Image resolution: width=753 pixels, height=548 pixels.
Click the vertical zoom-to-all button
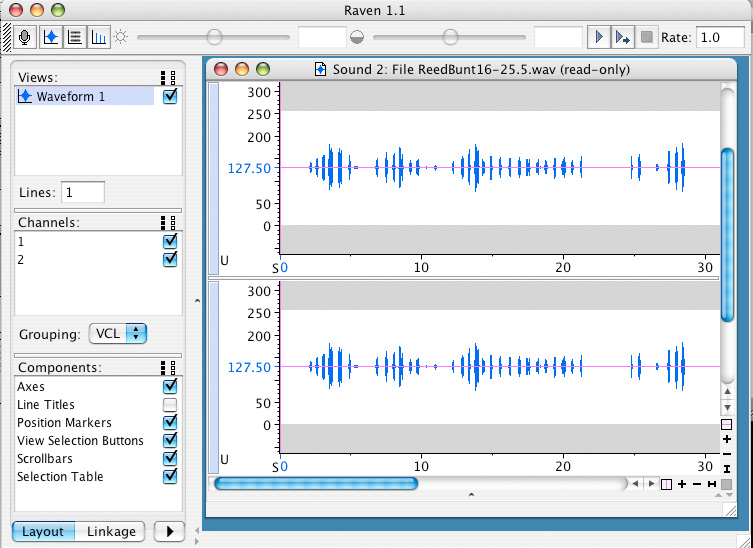click(727, 469)
